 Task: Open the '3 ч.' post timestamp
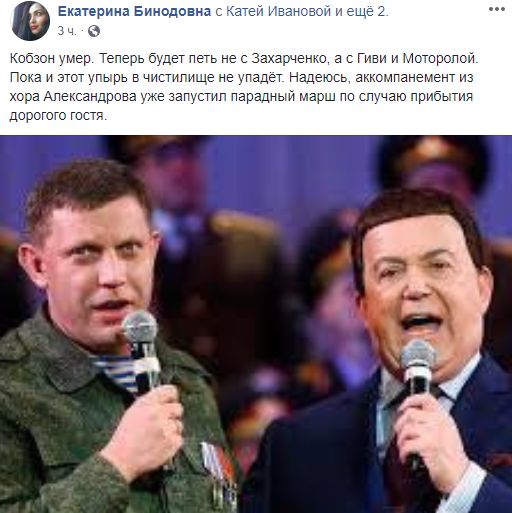pyautogui.click(x=67, y=31)
